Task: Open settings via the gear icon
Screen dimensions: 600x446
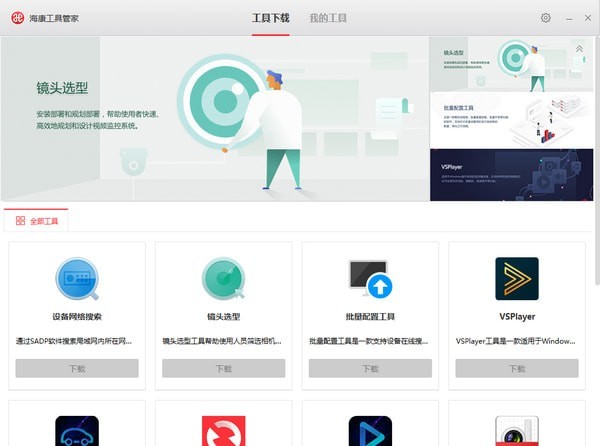Action: coord(546,18)
